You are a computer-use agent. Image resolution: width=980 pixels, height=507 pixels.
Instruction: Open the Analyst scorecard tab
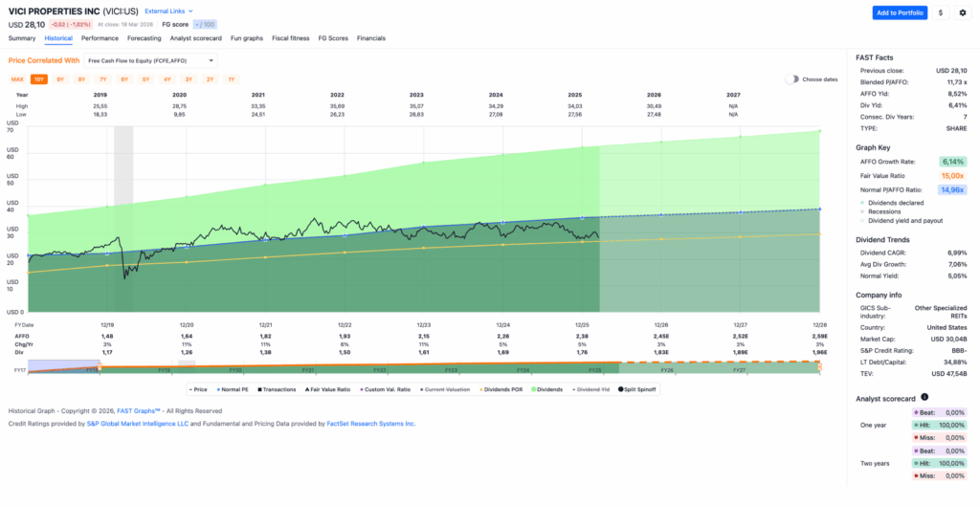[x=195, y=38]
